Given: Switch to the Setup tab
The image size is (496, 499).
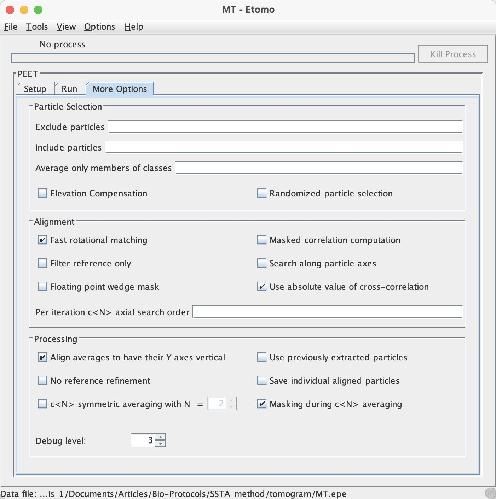Looking at the screenshot, I should [x=35, y=89].
